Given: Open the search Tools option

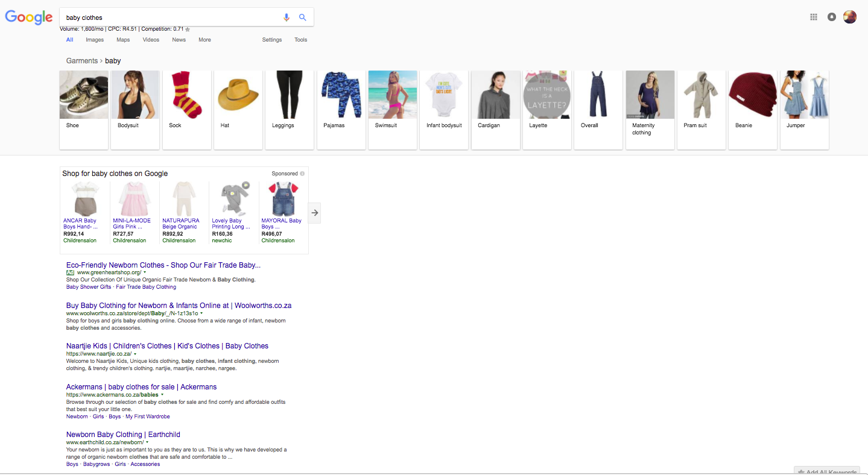Looking at the screenshot, I should pos(300,40).
